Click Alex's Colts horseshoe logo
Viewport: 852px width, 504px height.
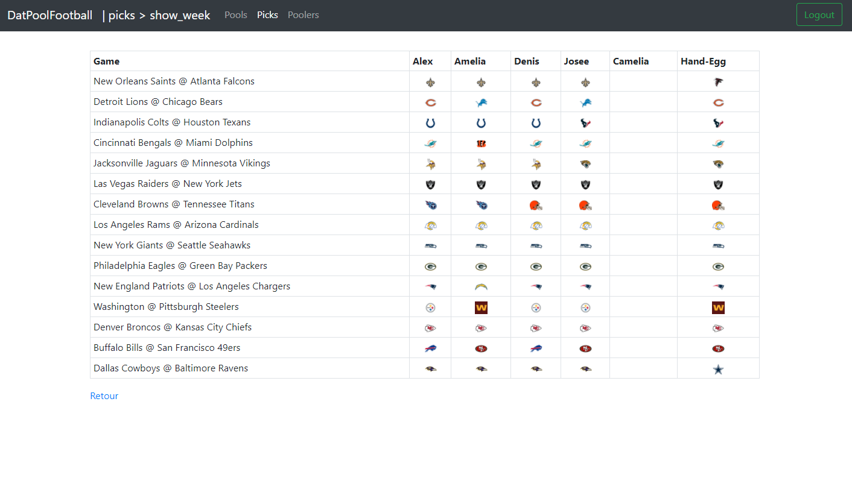(x=430, y=122)
